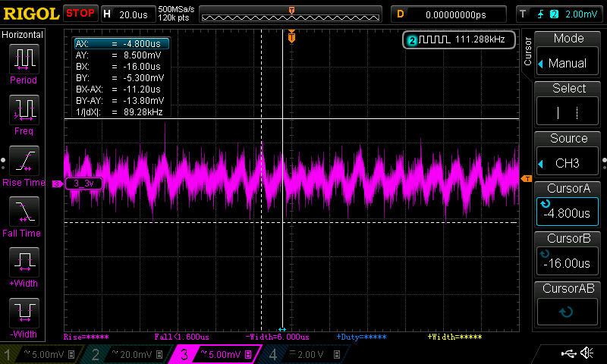Click the USB device status icon
The height and width of the screenshot is (364, 607).
tap(568, 353)
